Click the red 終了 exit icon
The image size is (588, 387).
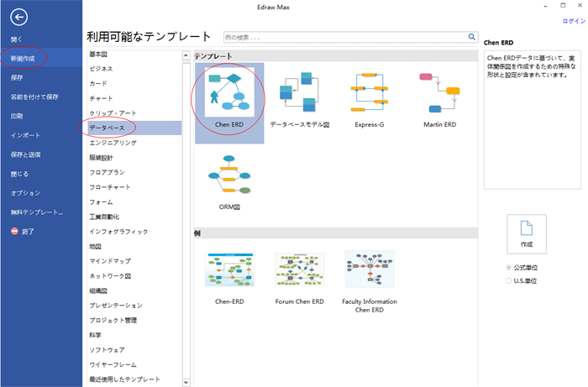(x=14, y=231)
